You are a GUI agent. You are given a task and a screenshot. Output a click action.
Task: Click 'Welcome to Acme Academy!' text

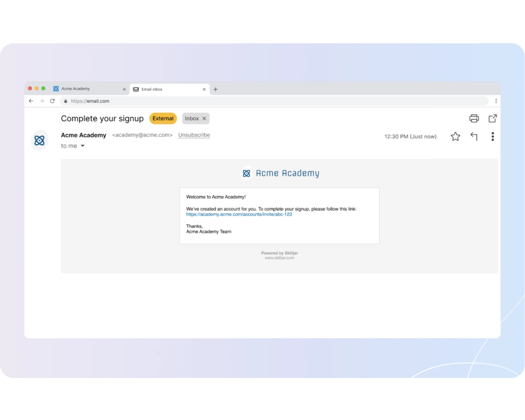[x=216, y=197]
